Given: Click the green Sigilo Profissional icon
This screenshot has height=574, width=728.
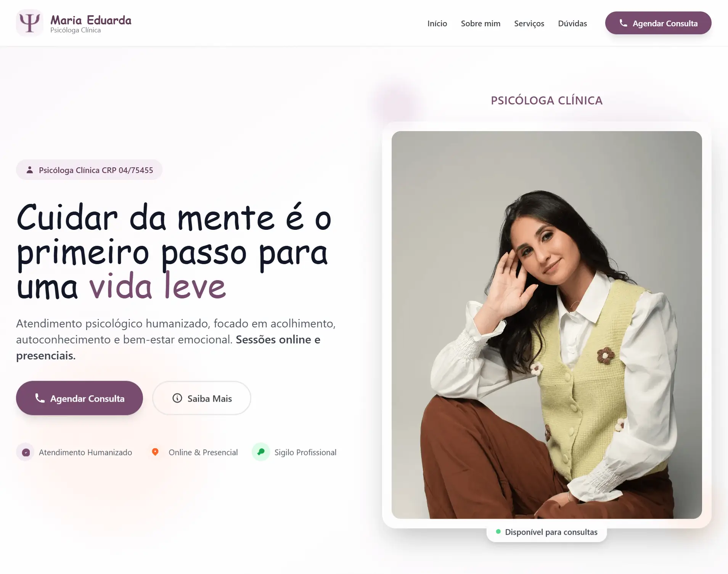Looking at the screenshot, I should pos(261,452).
